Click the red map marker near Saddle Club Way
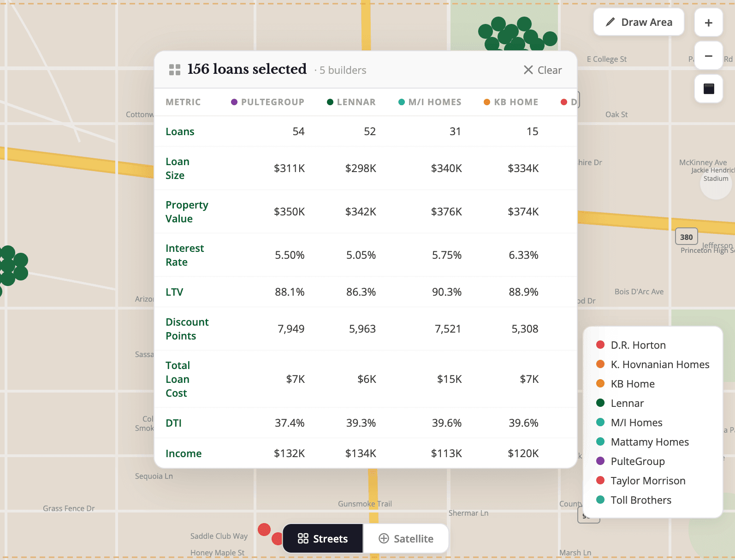This screenshot has height=560, width=735. (x=264, y=530)
